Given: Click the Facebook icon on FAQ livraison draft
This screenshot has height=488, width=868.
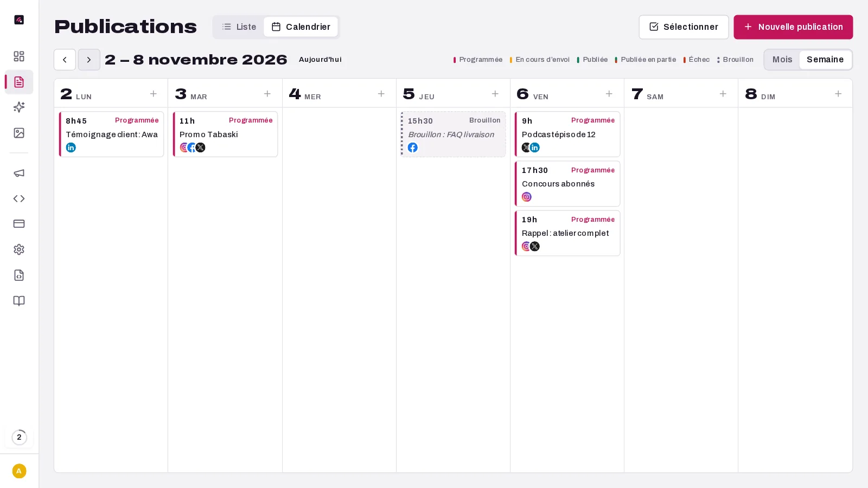Looking at the screenshot, I should [x=413, y=147].
